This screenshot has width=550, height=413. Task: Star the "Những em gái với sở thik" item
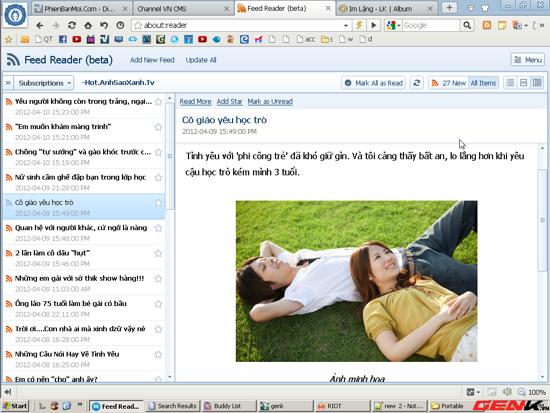tap(158, 279)
